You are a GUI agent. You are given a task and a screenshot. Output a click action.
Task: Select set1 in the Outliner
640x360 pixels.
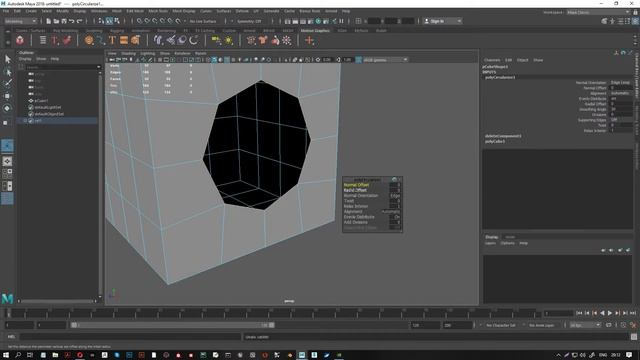(x=38, y=120)
